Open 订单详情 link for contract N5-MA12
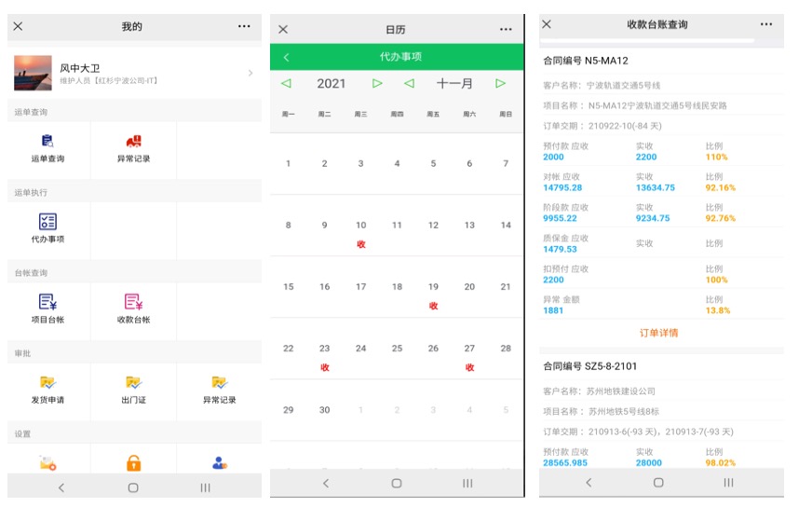Screen dimensions: 812x507 coord(658,333)
